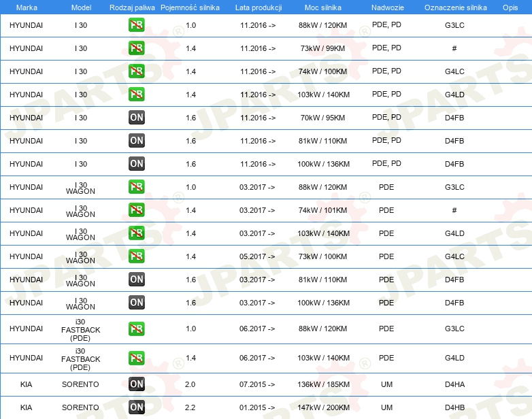Click SORENTO model cell in 2.0 row
532x419 pixels.
coord(80,384)
